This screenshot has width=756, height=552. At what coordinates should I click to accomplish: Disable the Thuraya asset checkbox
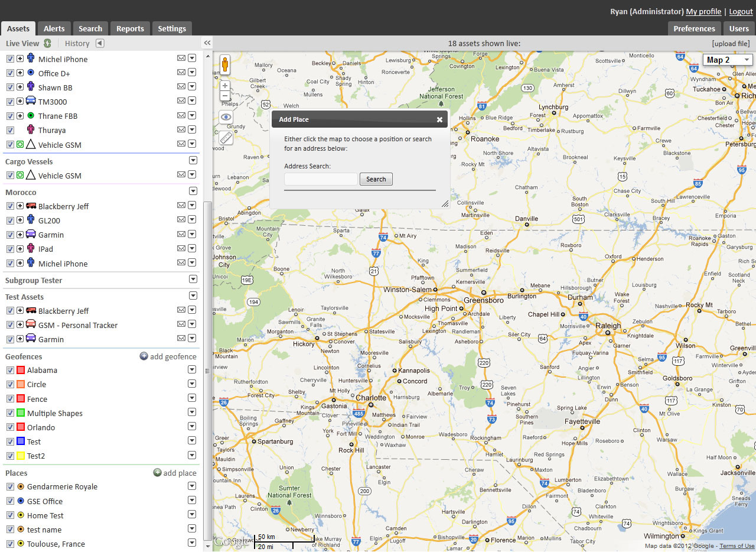[10, 129]
